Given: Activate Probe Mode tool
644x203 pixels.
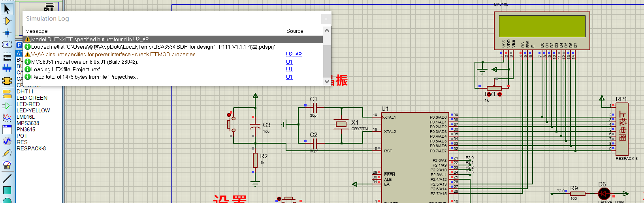Looking at the screenshot, I should [x=7, y=153].
